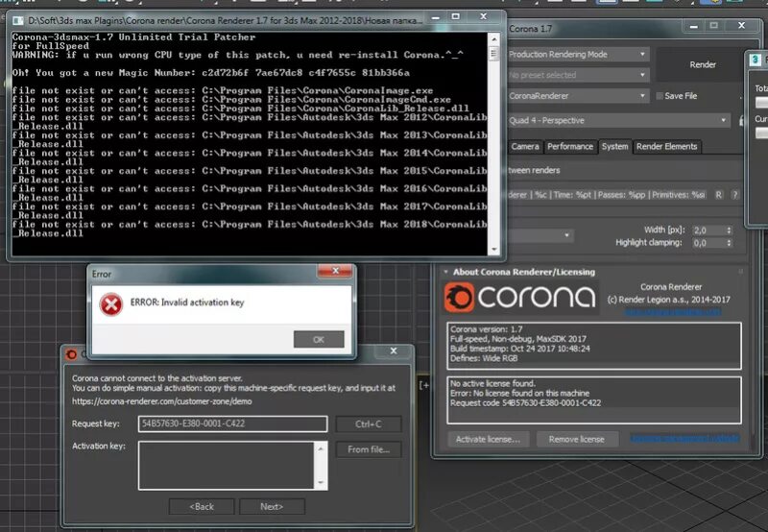
Task: Click the stamp text field with %c and Time
Action: (608, 195)
